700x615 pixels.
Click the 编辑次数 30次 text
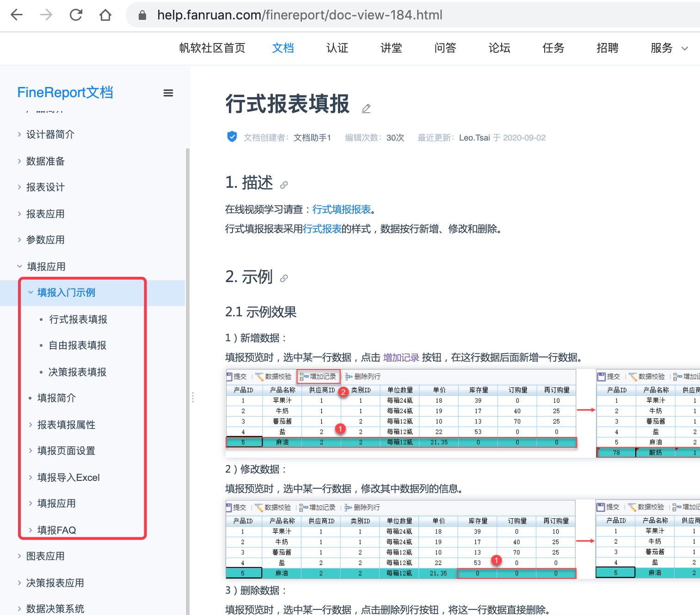(375, 138)
